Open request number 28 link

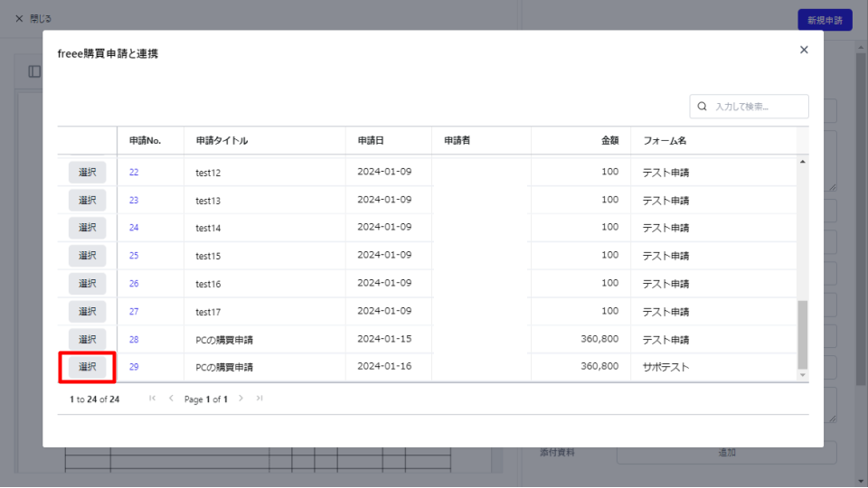pos(134,340)
